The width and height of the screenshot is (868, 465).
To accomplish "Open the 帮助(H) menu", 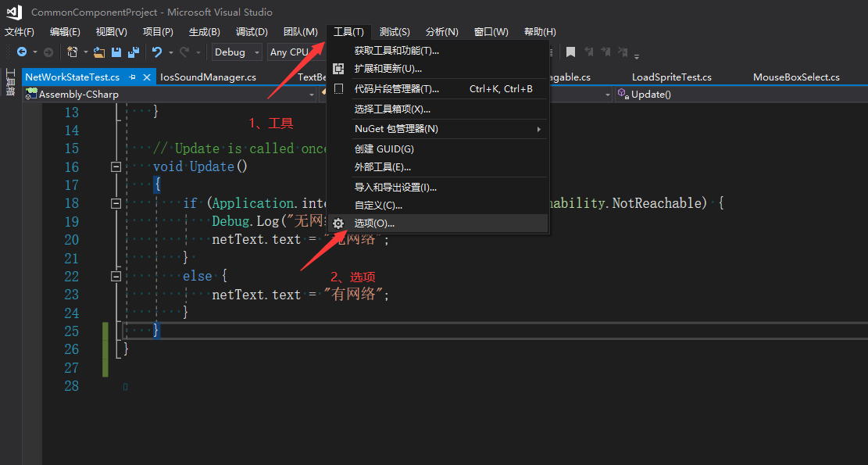I will 540,31.
